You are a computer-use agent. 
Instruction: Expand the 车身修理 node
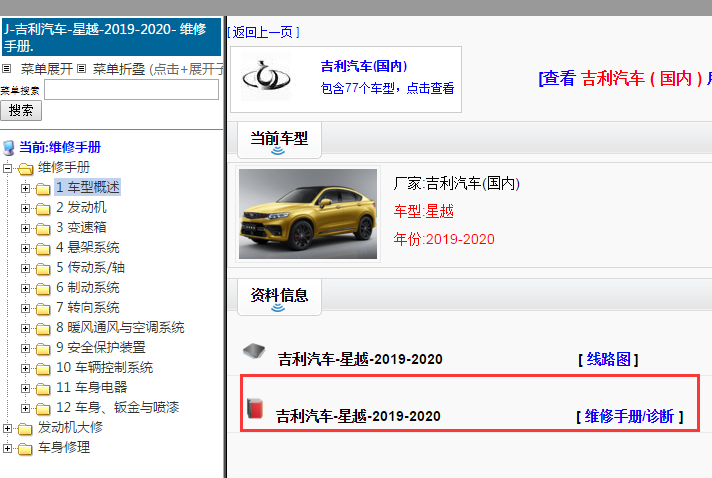pyautogui.click(x=7, y=448)
